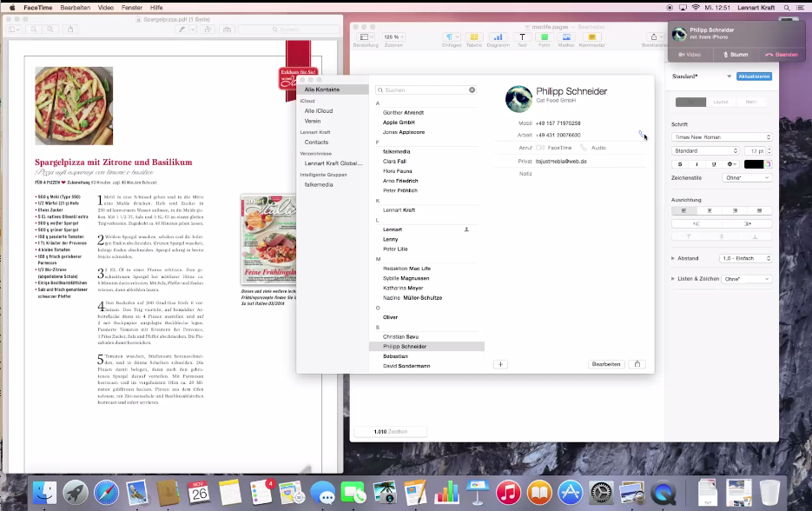The height and width of the screenshot is (511, 812).
Task: Open Times New Roman font dropdown
Action: pyautogui.click(x=722, y=137)
